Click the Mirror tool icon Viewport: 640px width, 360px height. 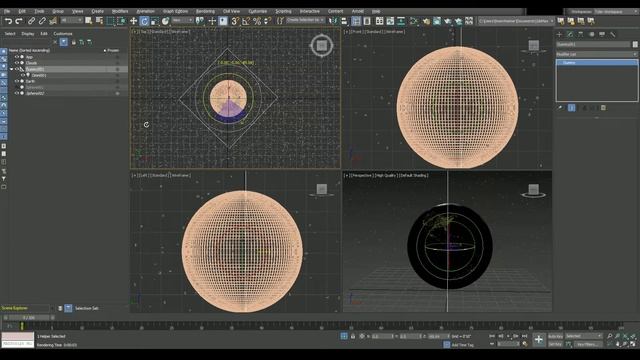click(x=333, y=21)
